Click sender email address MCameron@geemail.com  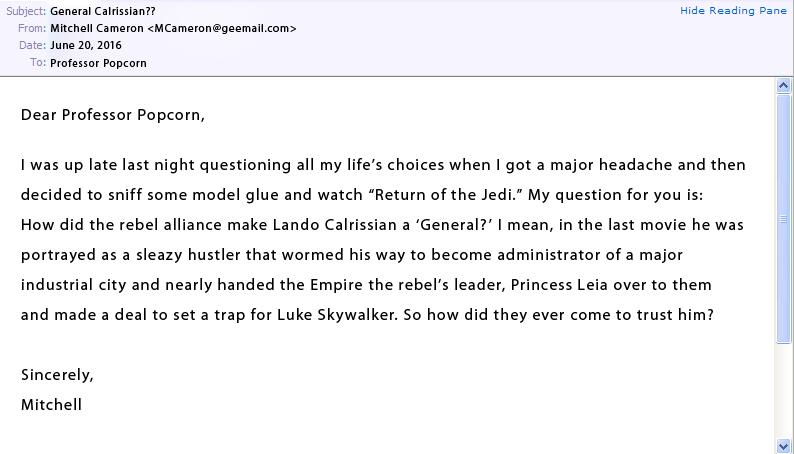pos(225,29)
